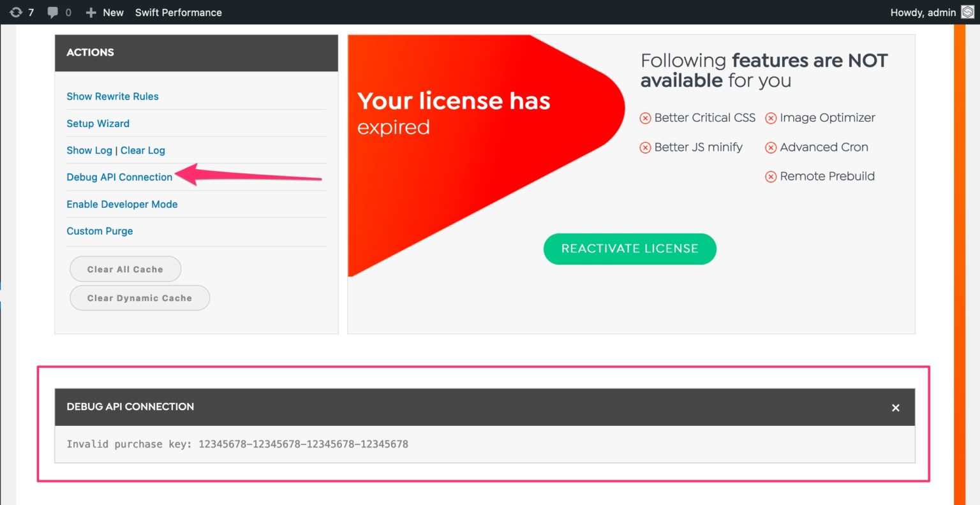Toggle Enable Developer Mode link
Image resolution: width=980 pixels, height=505 pixels.
tap(122, 204)
